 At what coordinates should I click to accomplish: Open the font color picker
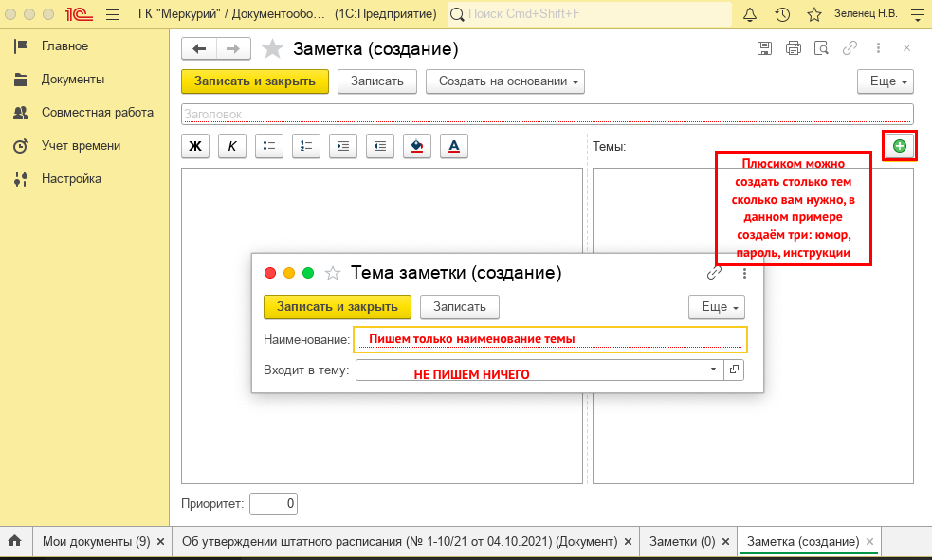tap(454, 146)
